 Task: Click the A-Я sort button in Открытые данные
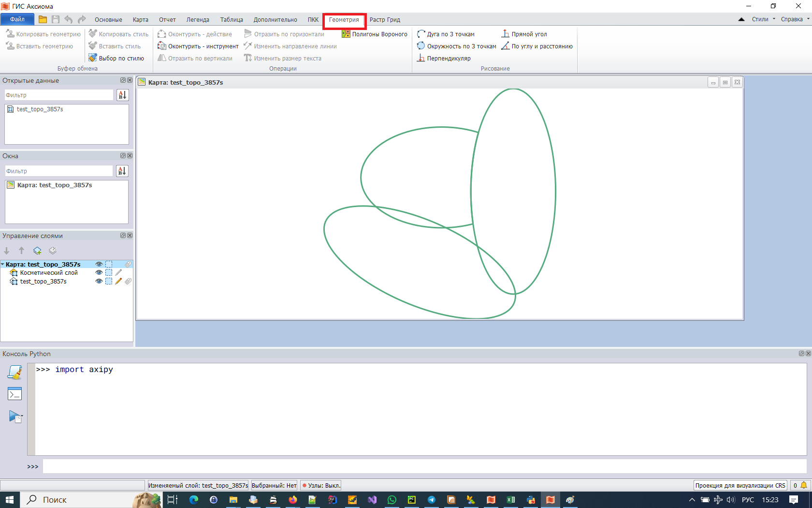click(122, 95)
